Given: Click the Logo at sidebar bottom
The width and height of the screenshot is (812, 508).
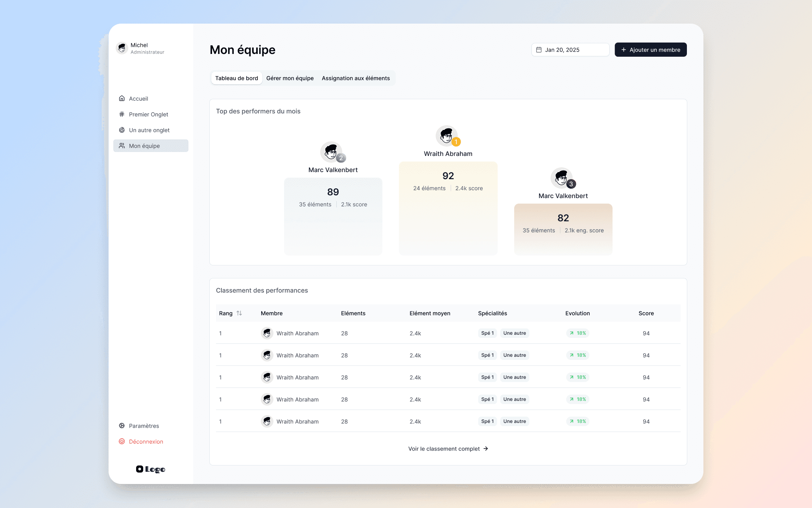Looking at the screenshot, I should pos(151,469).
